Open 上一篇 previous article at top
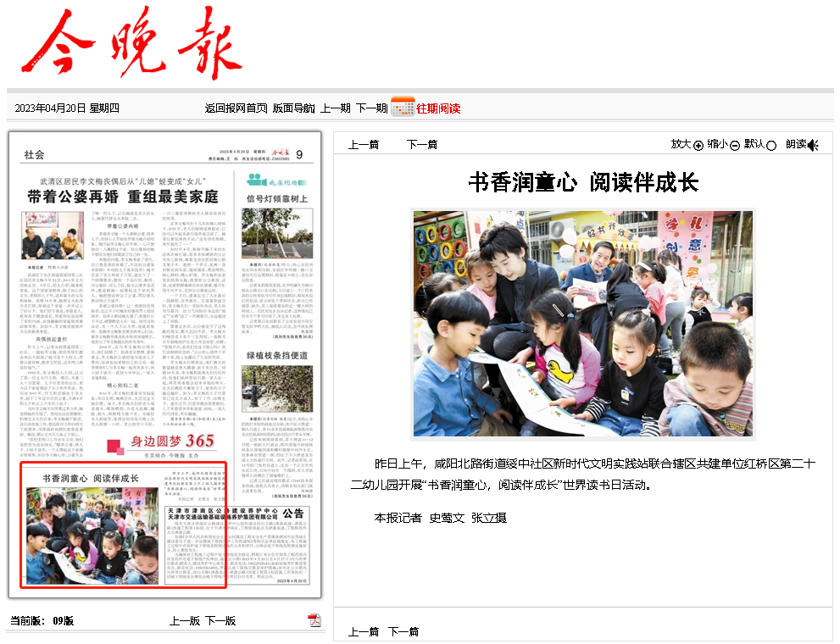Viewport: 840px width, 644px height. point(364,145)
